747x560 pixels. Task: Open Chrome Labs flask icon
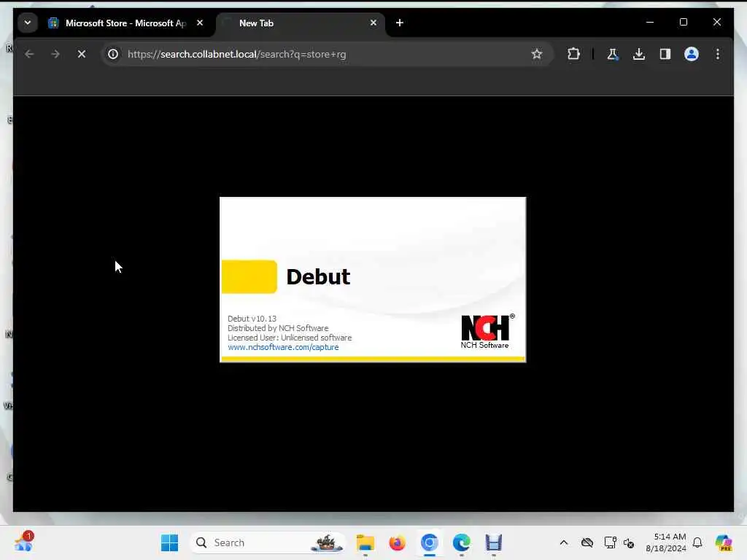[x=613, y=54]
